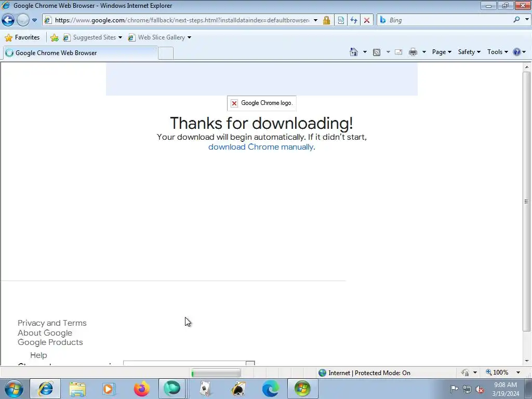Screen dimensions: 532x399
Task: Open Google Products link
Action: tap(50, 342)
